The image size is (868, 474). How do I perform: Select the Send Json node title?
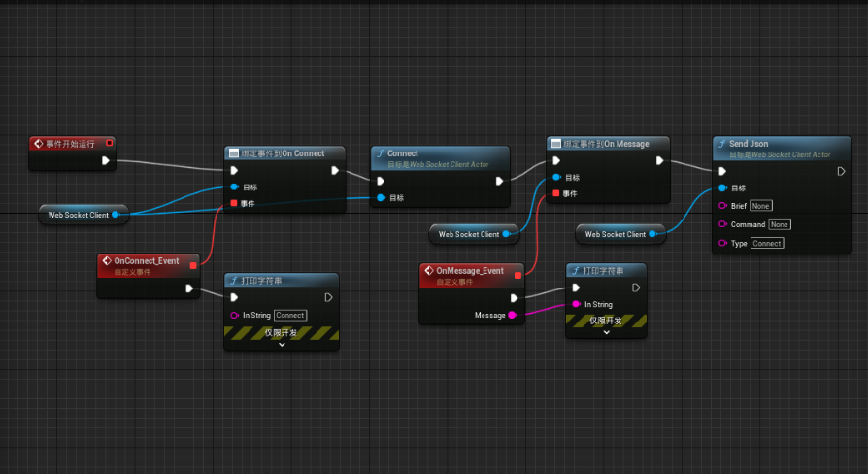[749, 144]
